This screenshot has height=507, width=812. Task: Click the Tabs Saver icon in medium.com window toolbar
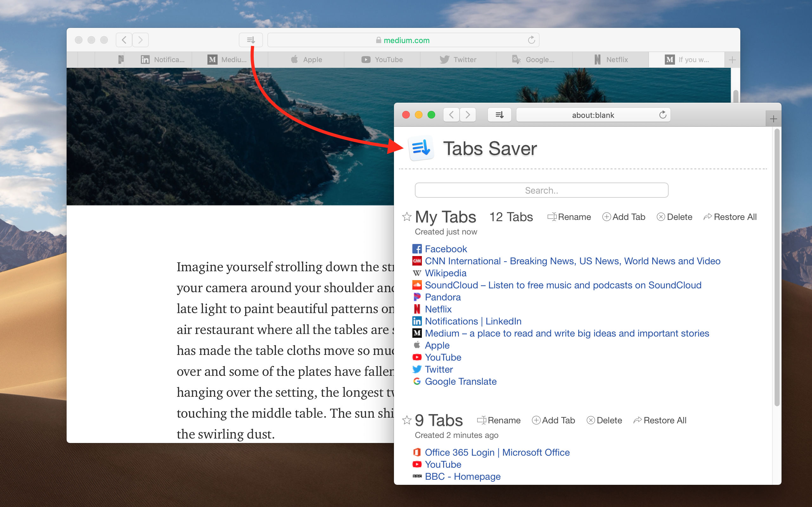(x=250, y=40)
